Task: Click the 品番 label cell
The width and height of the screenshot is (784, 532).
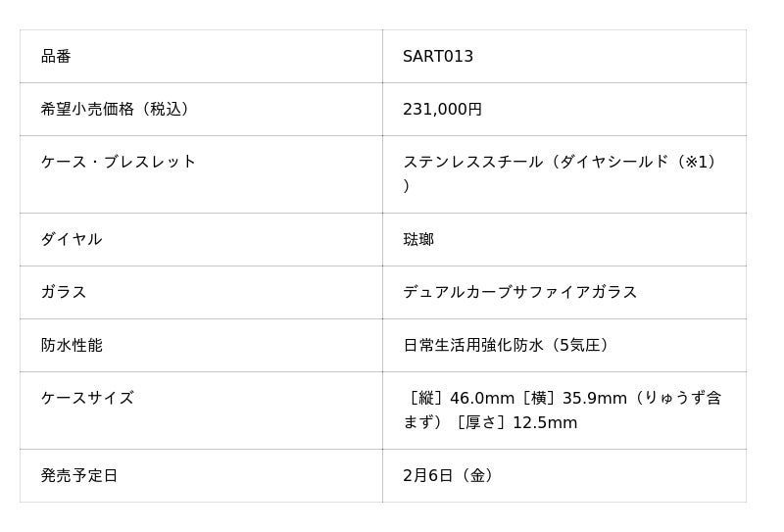Action: coord(56,57)
